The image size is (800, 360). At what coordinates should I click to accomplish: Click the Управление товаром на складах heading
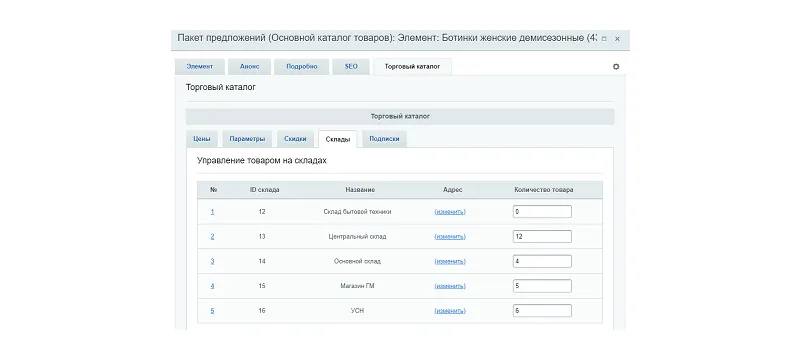262,161
